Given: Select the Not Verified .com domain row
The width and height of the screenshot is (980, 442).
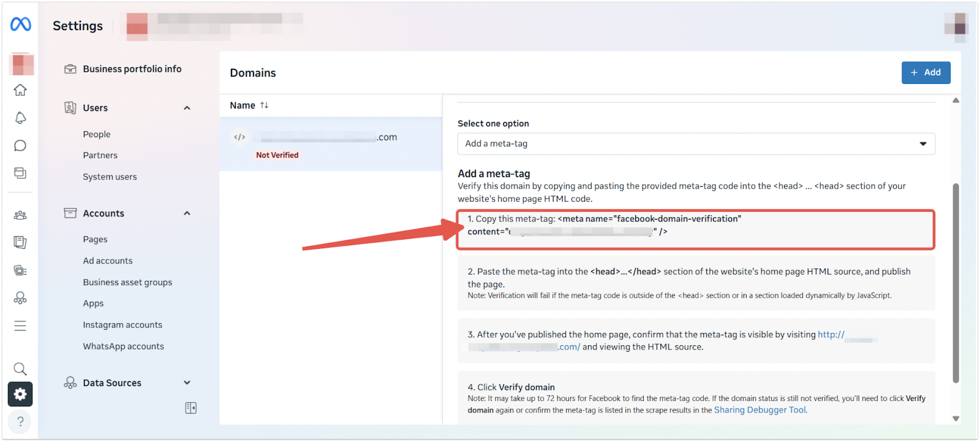Looking at the screenshot, I should click(x=331, y=144).
